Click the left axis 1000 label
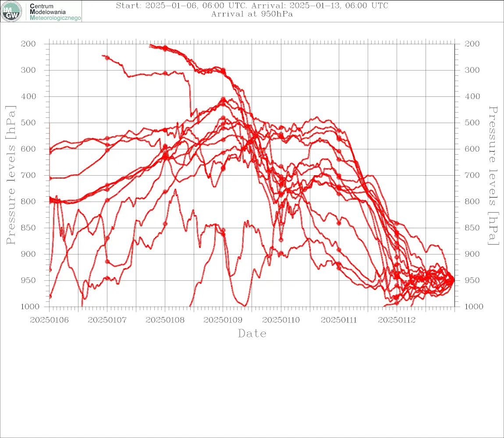This screenshot has height=438, width=504. tap(30, 307)
